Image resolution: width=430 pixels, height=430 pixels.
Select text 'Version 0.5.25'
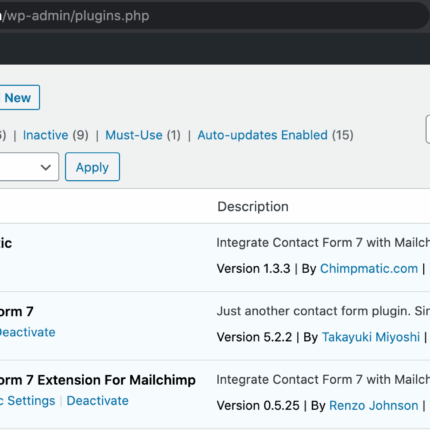tap(258, 406)
